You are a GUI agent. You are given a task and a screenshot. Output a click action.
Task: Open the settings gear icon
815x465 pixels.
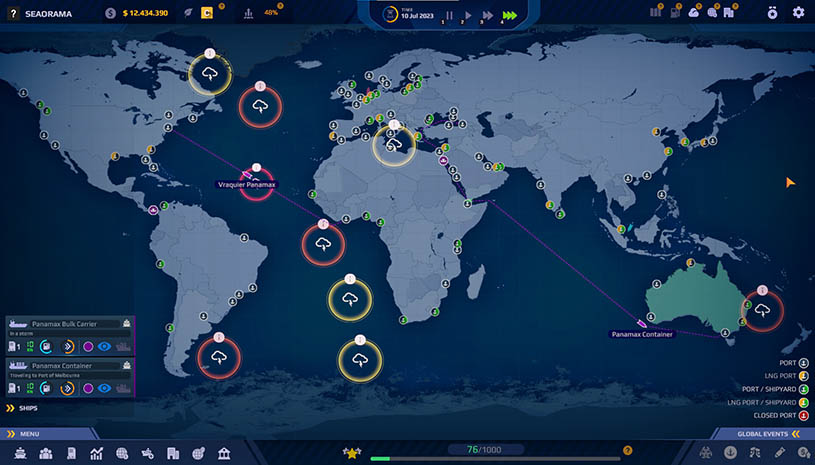click(798, 13)
